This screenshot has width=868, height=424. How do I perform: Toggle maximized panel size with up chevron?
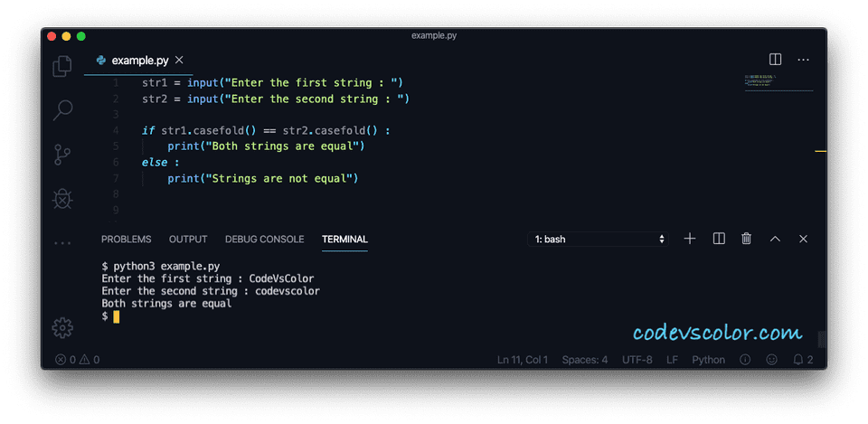pos(775,239)
